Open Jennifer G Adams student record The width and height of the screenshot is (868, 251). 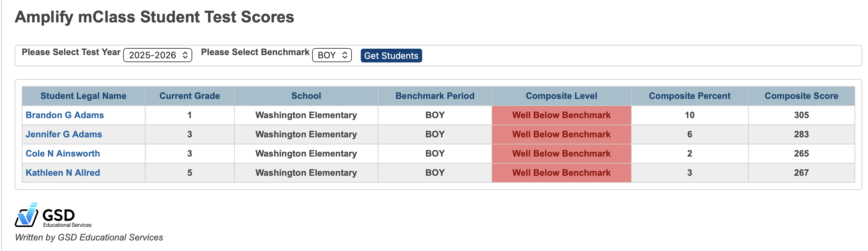[x=64, y=134]
